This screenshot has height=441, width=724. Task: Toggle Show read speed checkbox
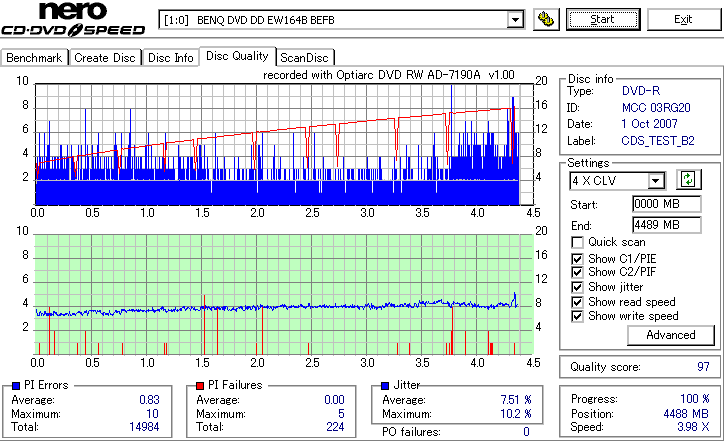tap(577, 302)
